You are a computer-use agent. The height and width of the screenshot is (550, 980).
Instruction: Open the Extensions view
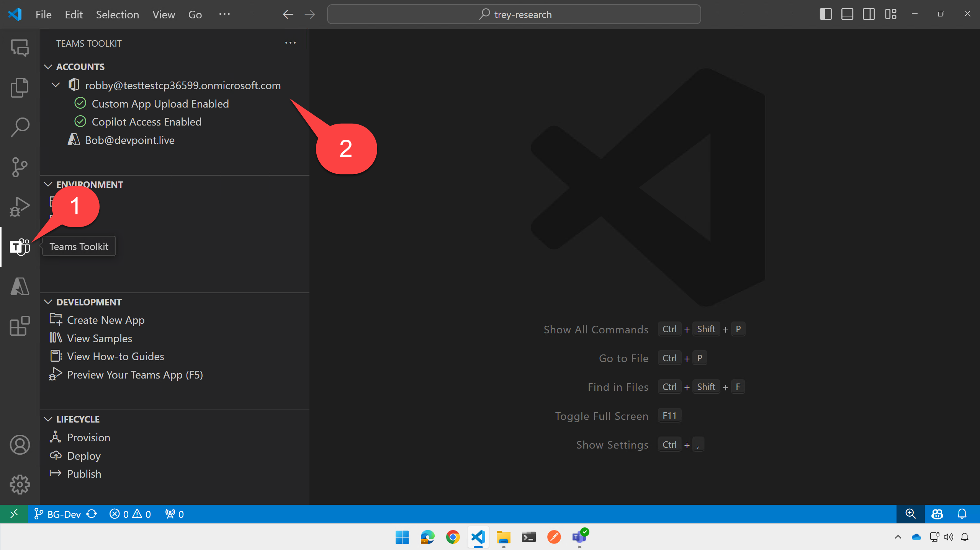pos(20,326)
